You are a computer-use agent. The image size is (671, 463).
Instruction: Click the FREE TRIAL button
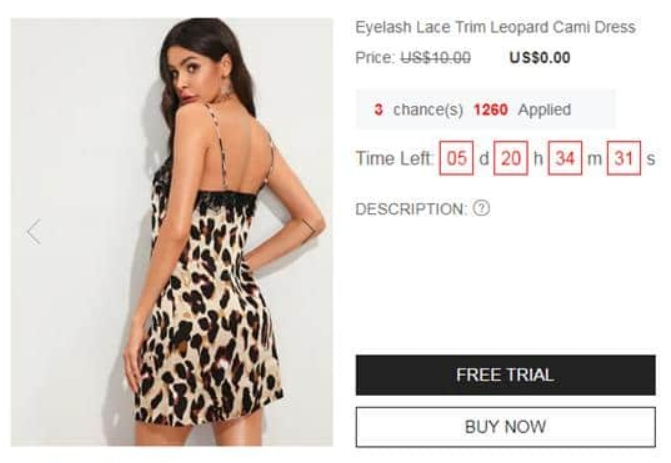click(505, 375)
